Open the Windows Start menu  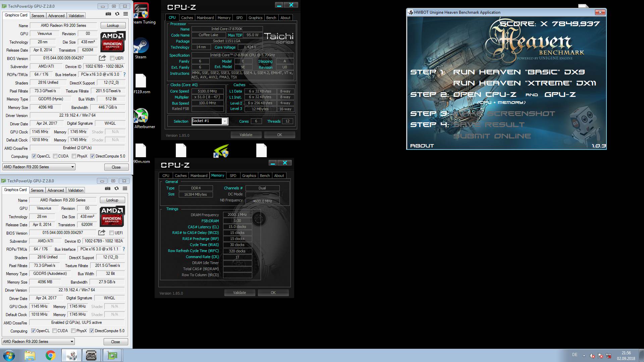point(9,355)
